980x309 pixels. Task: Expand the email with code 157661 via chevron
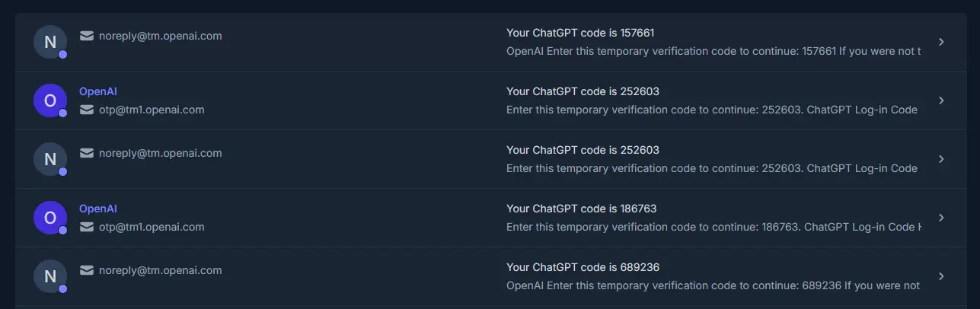coord(941,42)
